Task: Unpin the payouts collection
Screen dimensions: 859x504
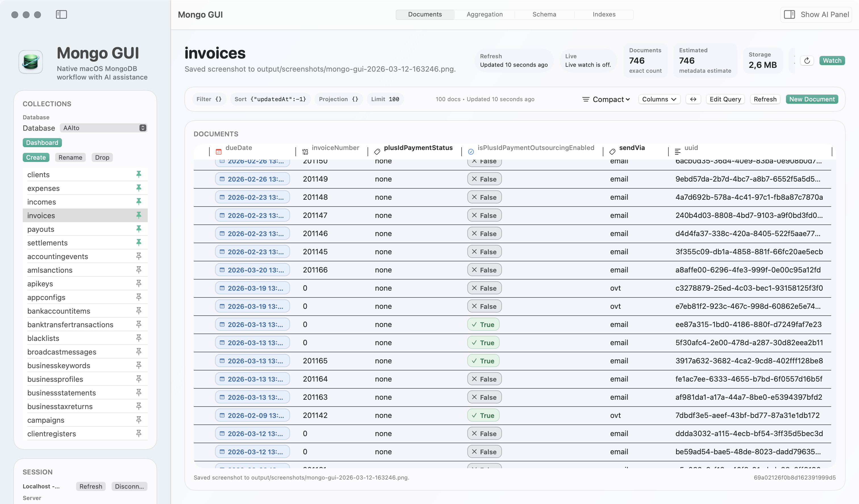Action: click(139, 229)
